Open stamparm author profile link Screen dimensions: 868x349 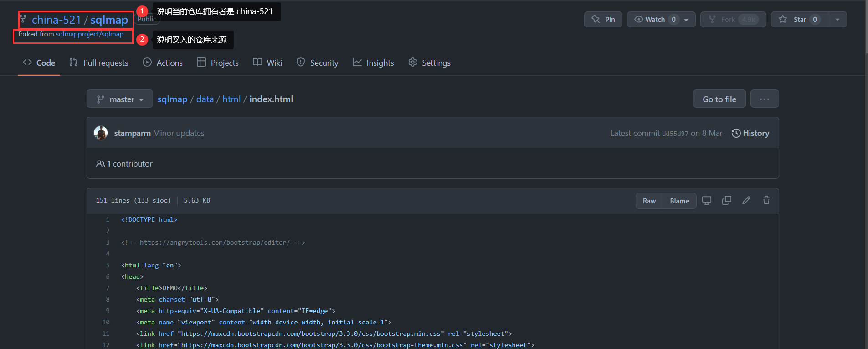point(133,133)
